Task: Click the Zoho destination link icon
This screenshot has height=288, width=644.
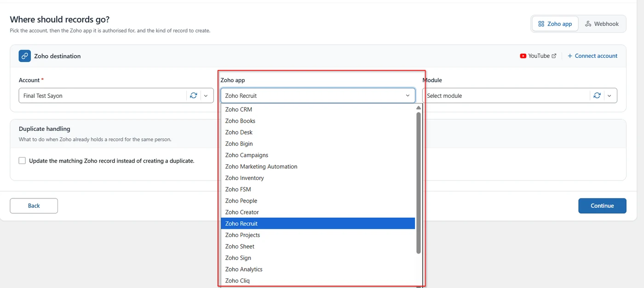Action: [25, 56]
